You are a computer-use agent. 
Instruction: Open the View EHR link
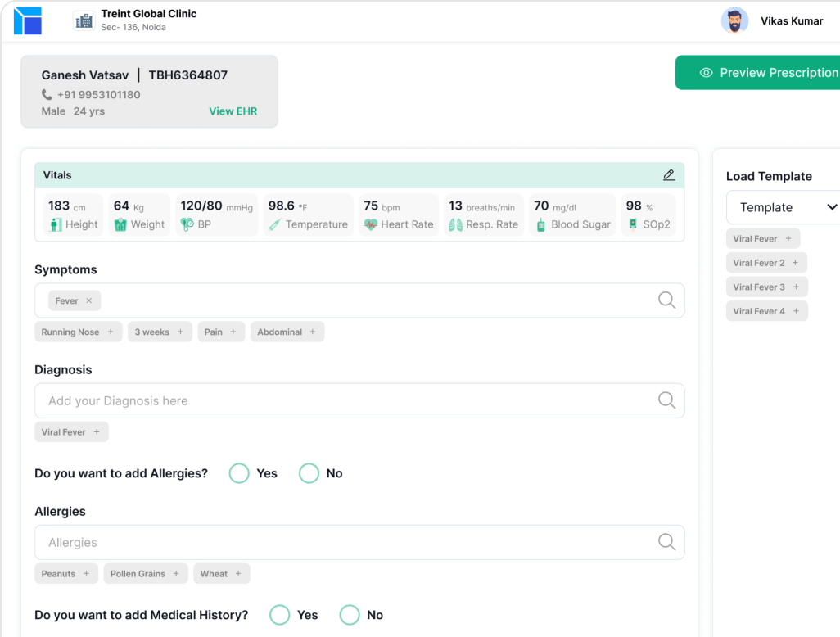[x=233, y=111]
